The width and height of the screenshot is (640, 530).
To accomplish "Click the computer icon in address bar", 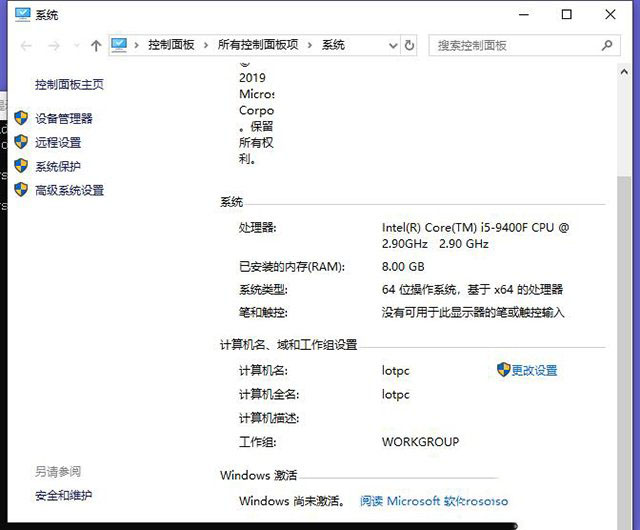I will point(120,45).
